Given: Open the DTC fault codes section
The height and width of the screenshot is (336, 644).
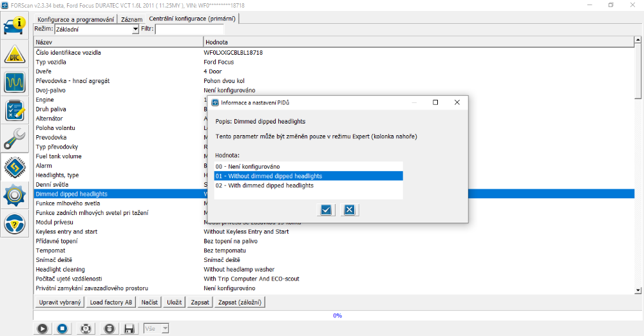Looking at the screenshot, I should pyautogui.click(x=15, y=55).
